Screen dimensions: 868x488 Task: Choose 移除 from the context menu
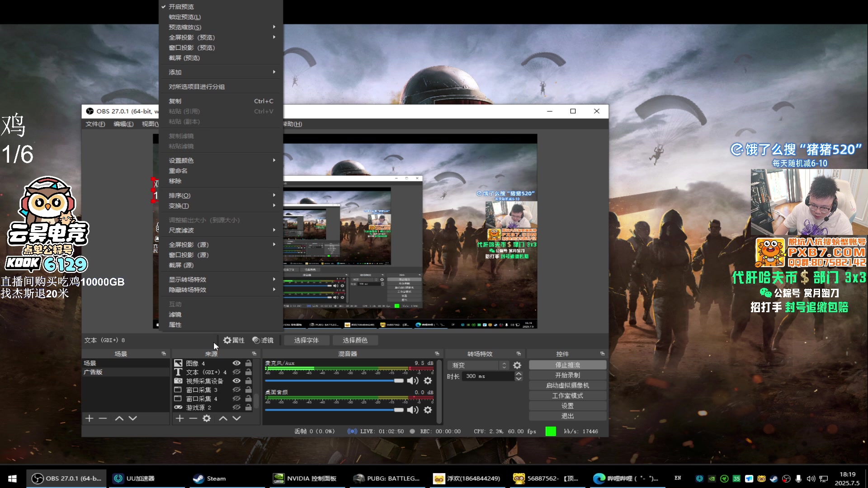pyautogui.click(x=221, y=181)
